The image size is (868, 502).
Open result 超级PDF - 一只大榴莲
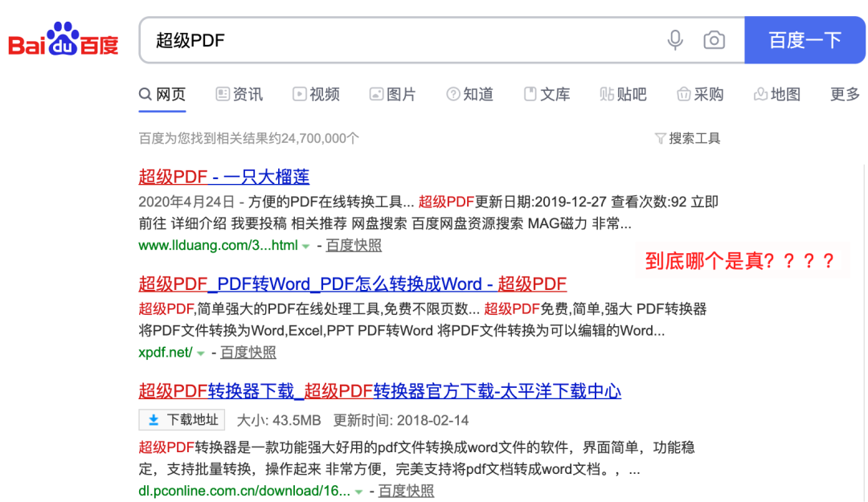click(x=223, y=177)
